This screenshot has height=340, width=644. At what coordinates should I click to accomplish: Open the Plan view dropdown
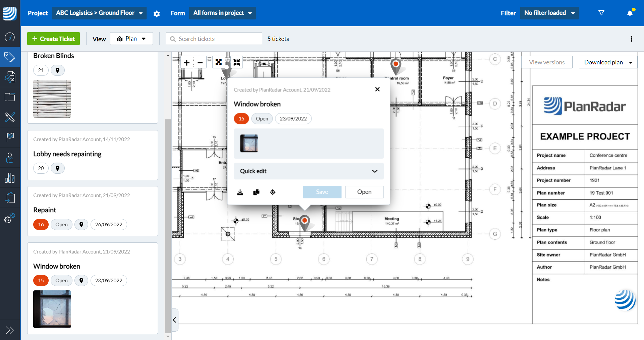[131, 38]
